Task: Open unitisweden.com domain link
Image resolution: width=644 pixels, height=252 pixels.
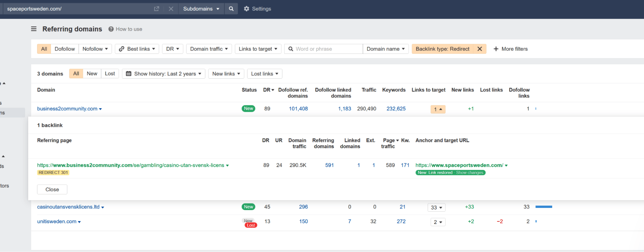Action: click(57, 222)
